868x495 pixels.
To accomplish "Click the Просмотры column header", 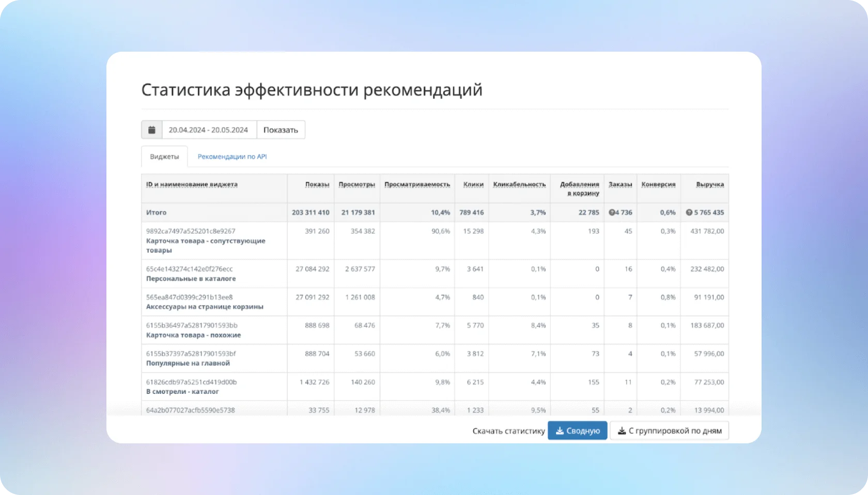I will tap(357, 184).
